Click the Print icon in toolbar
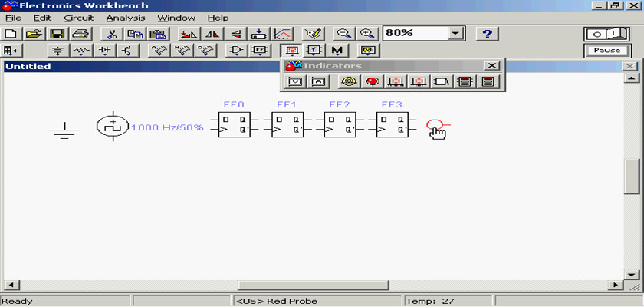Viewport: 644px width, 307px height. [x=81, y=34]
